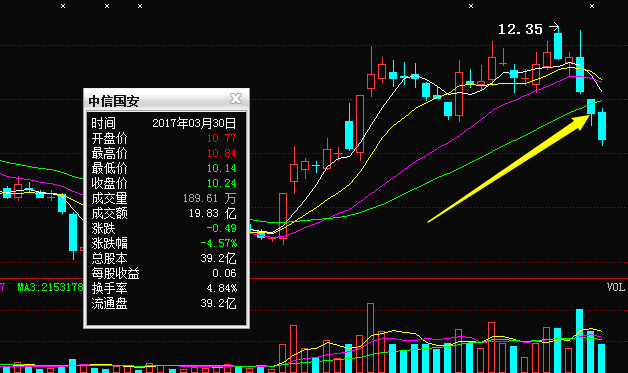Select the 最高价 10.84 value
Viewport: 628px width, 373px height.
coord(221,153)
